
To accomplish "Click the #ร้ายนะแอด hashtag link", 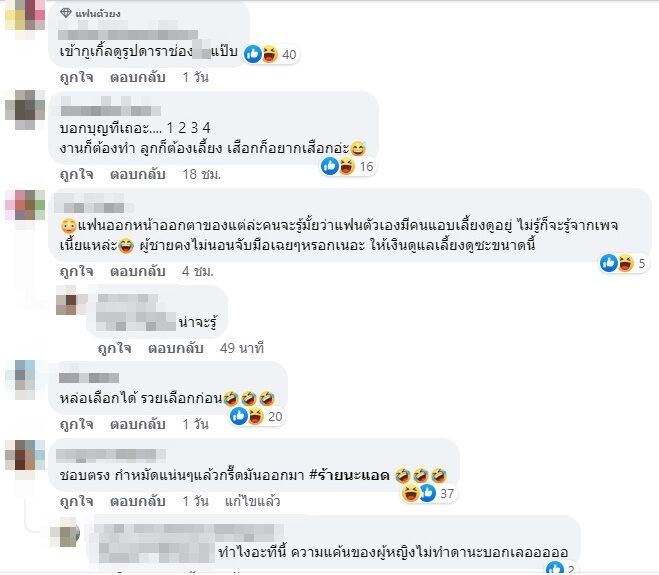I will 350,475.
